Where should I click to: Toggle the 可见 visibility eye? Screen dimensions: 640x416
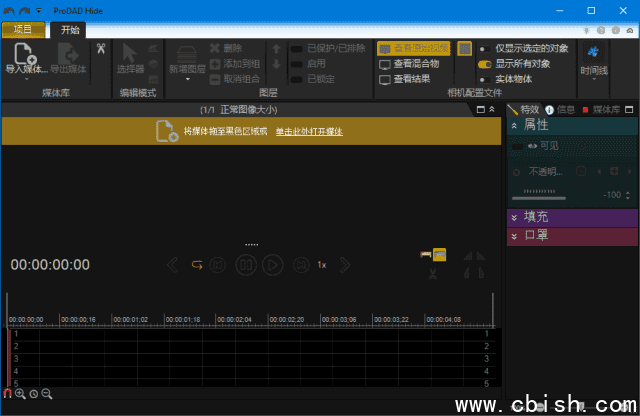[x=532, y=146]
